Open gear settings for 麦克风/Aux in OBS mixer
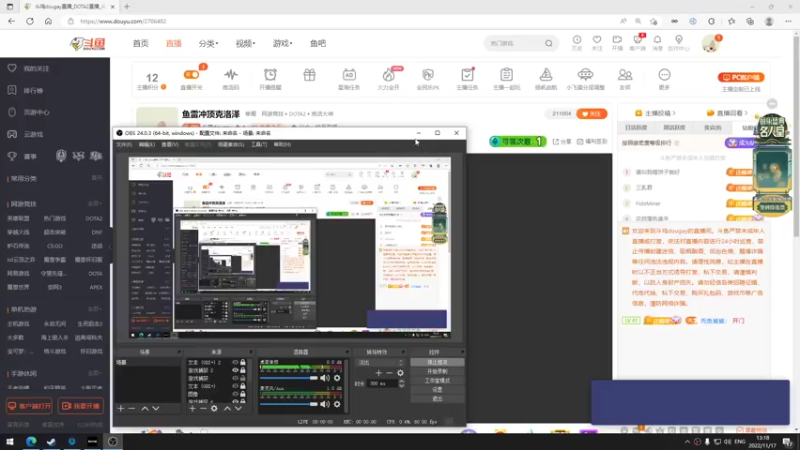The image size is (800, 450). 337,404
